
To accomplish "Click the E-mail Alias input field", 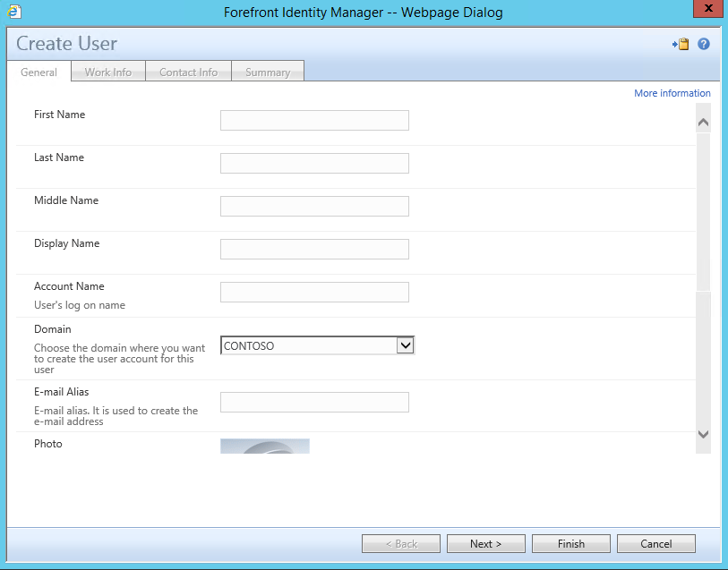I will tap(314, 402).
